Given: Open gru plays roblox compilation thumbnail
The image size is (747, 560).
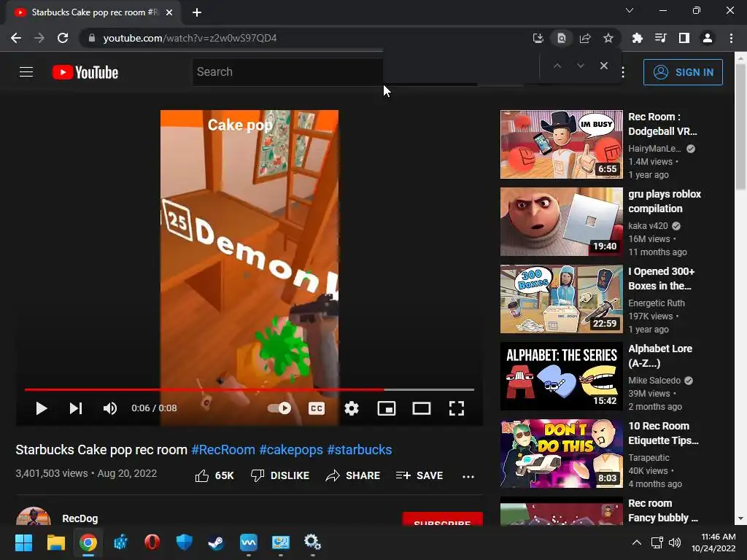Looking at the screenshot, I should pos(562,222).
